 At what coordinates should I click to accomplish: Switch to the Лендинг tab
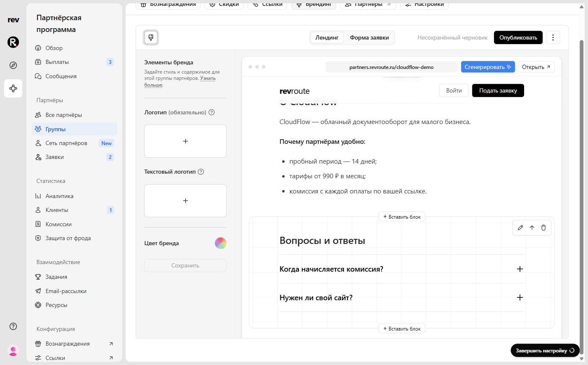click(x=327, y=37)
